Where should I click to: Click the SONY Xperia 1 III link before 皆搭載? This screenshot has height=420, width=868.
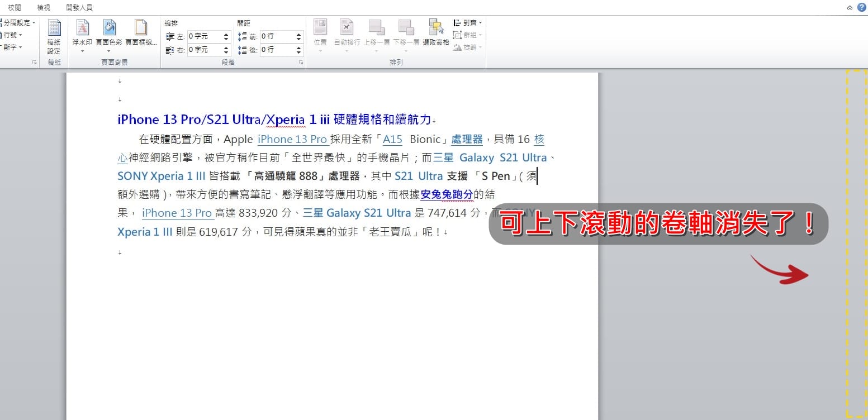point(162,176)
